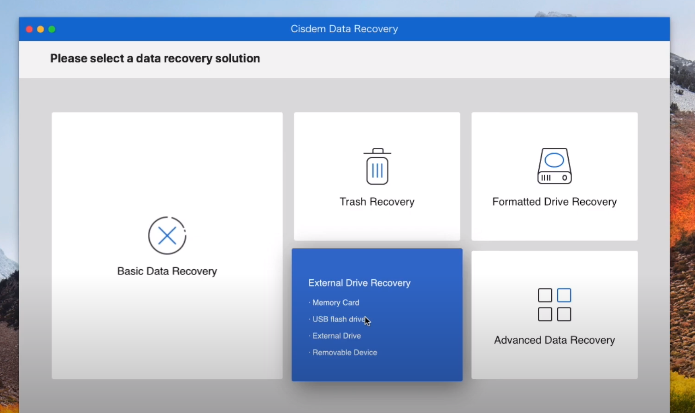The height and width of the screenshot is (413, 695).
Task: Click the Formatted Drive Recovery disk icon
Action: [x=554, y=166]
